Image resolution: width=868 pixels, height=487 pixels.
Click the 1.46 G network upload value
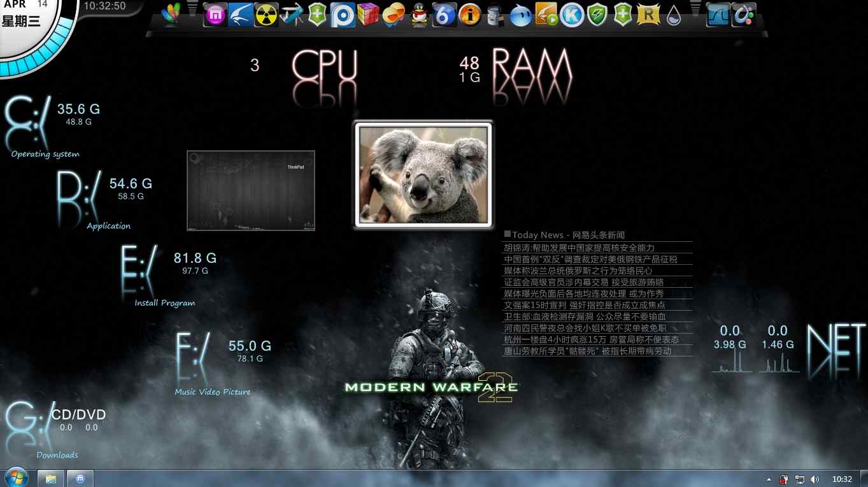[x=778, y=344]
